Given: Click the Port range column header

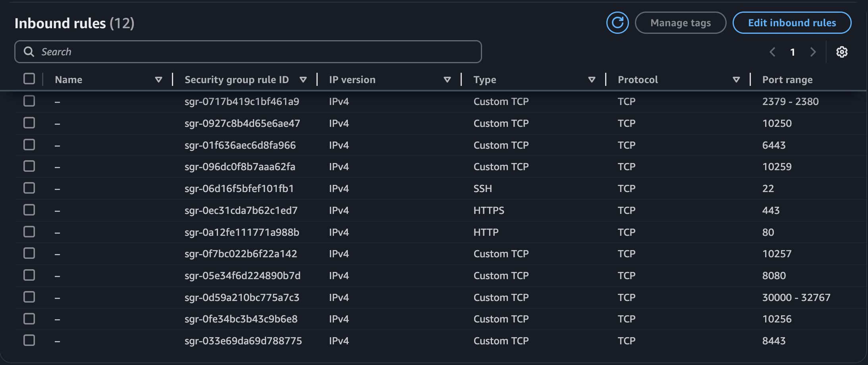Looking at the screenshot, I should 787,80.
